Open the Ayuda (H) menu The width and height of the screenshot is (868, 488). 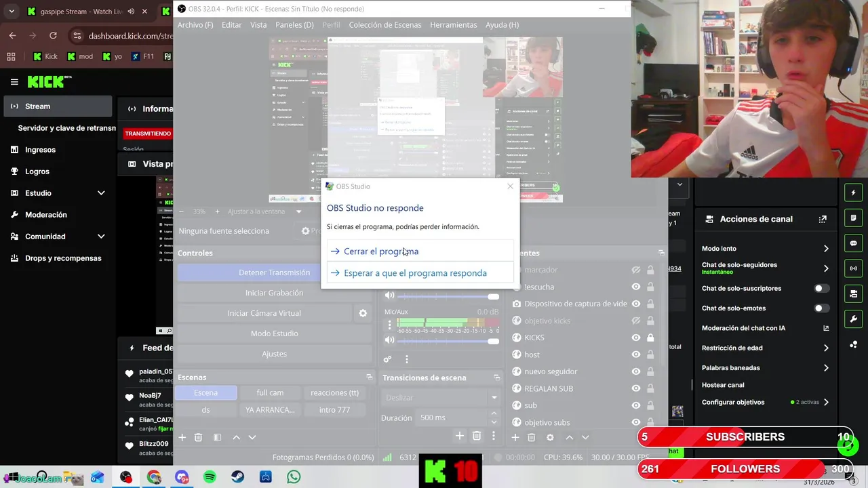point(502,24)
